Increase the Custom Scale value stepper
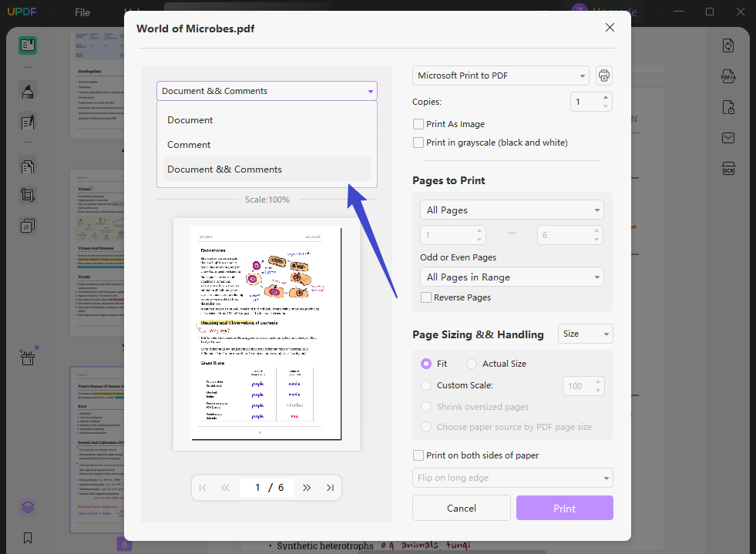Screen dimensions: 756x554 click(598, 381)
